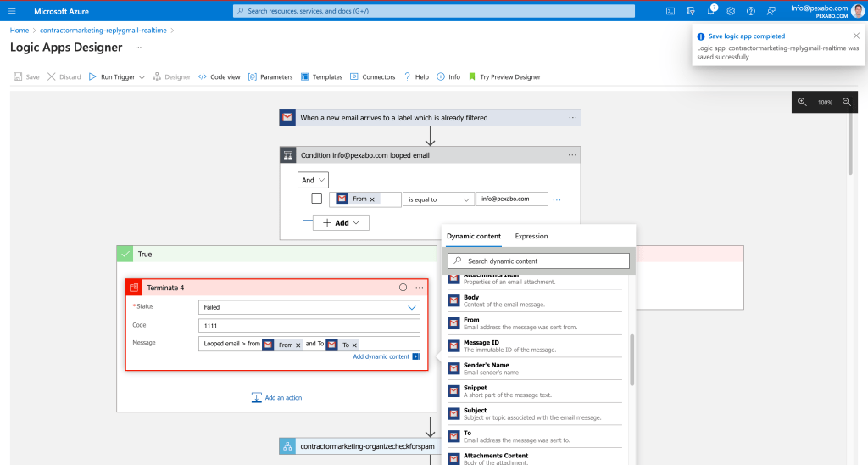Screen dimensions: 868x465
Task: Run Trigger from the toolbar
Action: (x=112, y=76)
